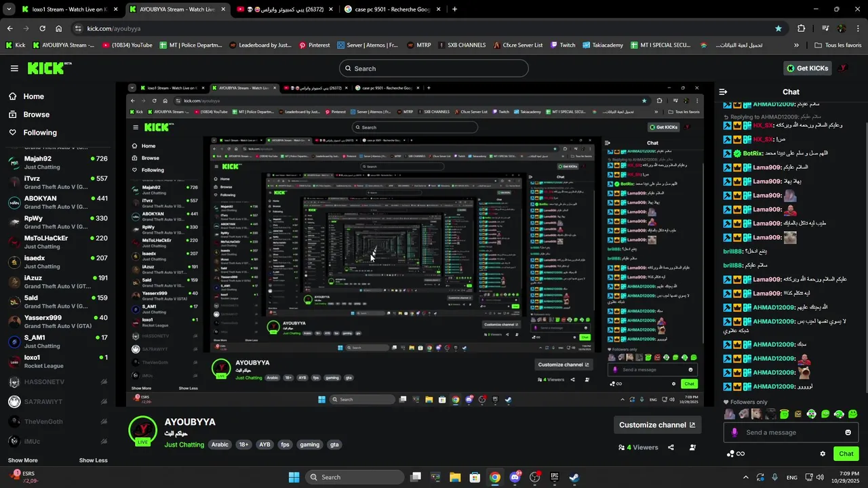Viewport: 868px width, 488px height.
Task: Click the large 'gaming' tag below the video
Action: [x=309, y=445]
